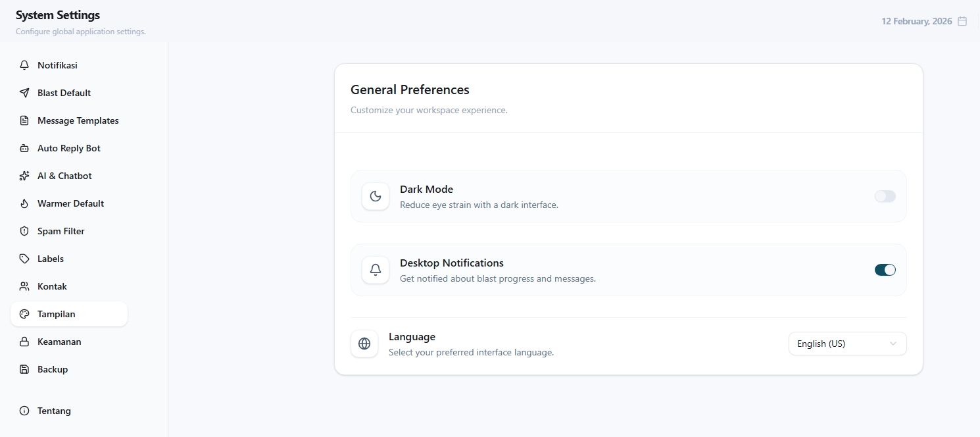This screenshot has width=980, height=437.
Task: Open the Language dropdown
Action: (846, 344)
